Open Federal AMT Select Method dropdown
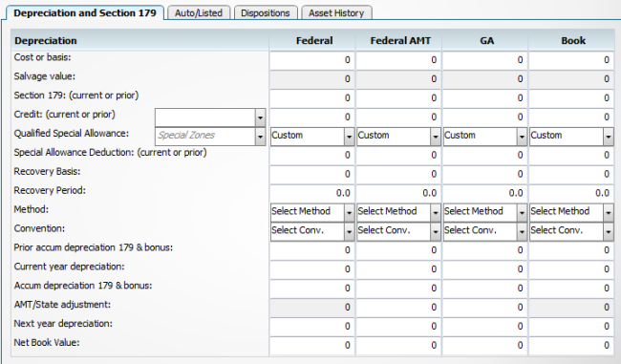621x364 pixels. 436,213
